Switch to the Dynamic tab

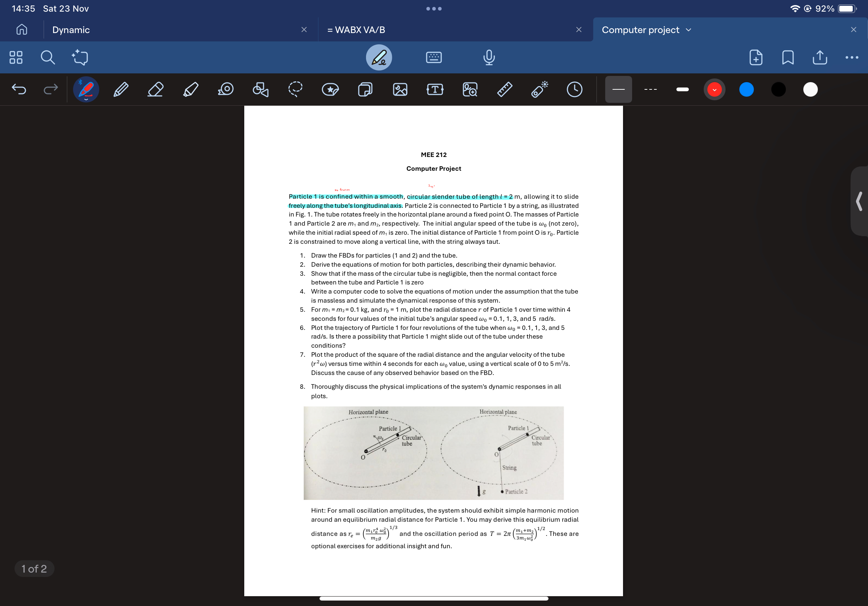(x=71, y=30)
